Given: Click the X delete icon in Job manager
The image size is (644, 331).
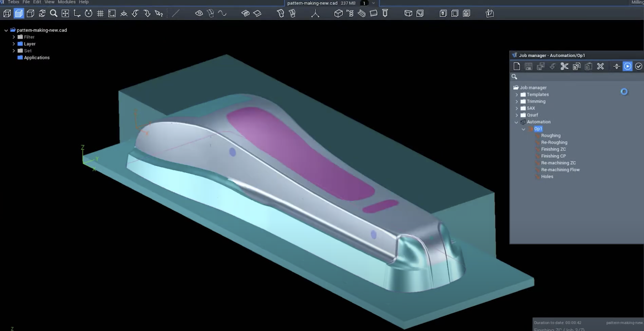Looking at the screenshot, I should coord(600,66).
